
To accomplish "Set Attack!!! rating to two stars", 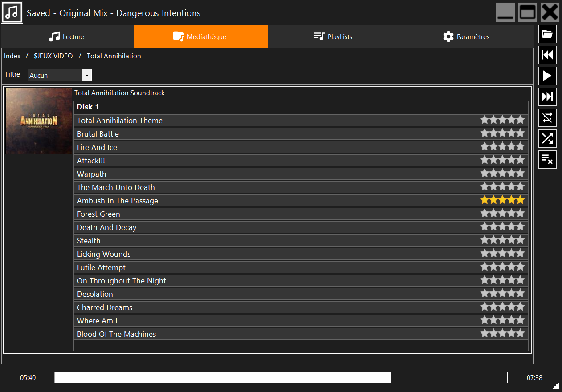I will [493, 160].
